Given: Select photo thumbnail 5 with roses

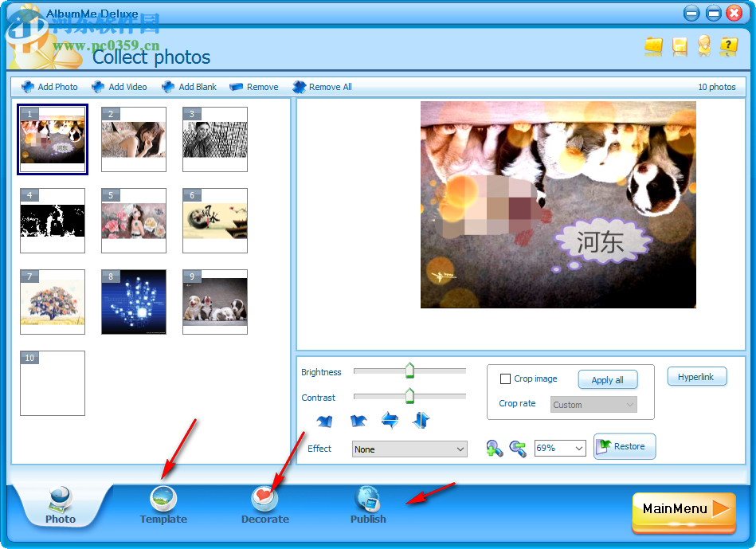Looking at the screenshot, I should tap(134, 221).
